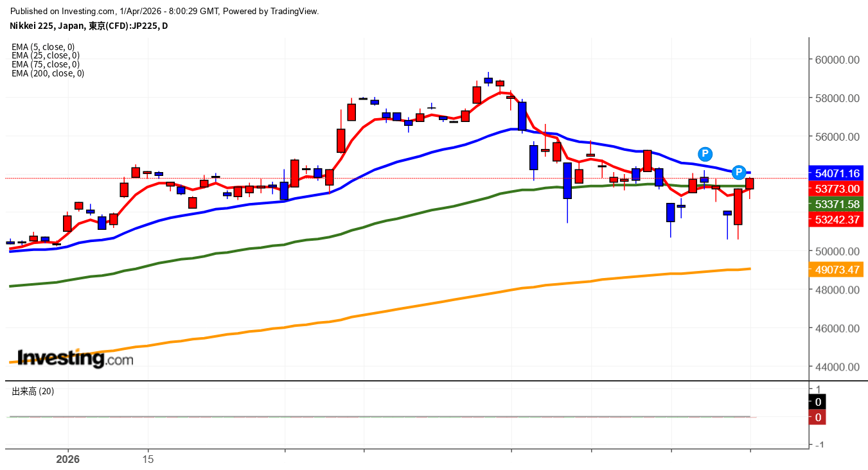Open the Investing.com logo watermark
868x470 pixels.
click(75, 358)
